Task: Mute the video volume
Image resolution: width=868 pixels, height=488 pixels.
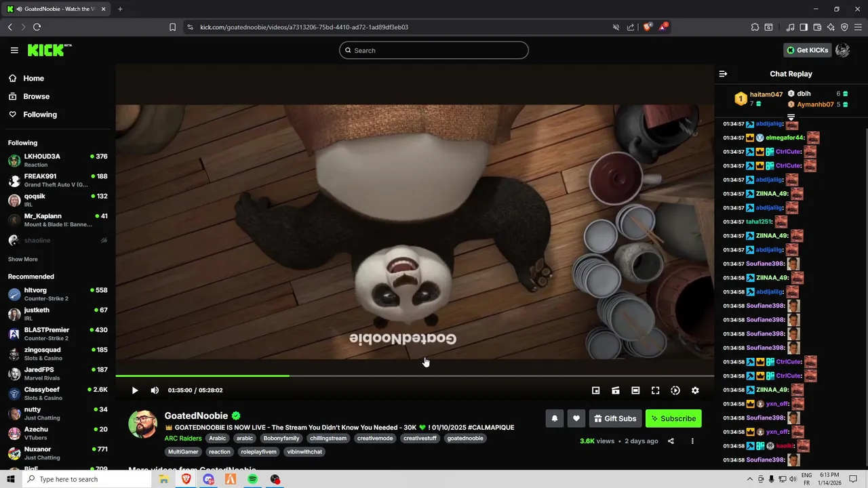Action: click(155, 390)
